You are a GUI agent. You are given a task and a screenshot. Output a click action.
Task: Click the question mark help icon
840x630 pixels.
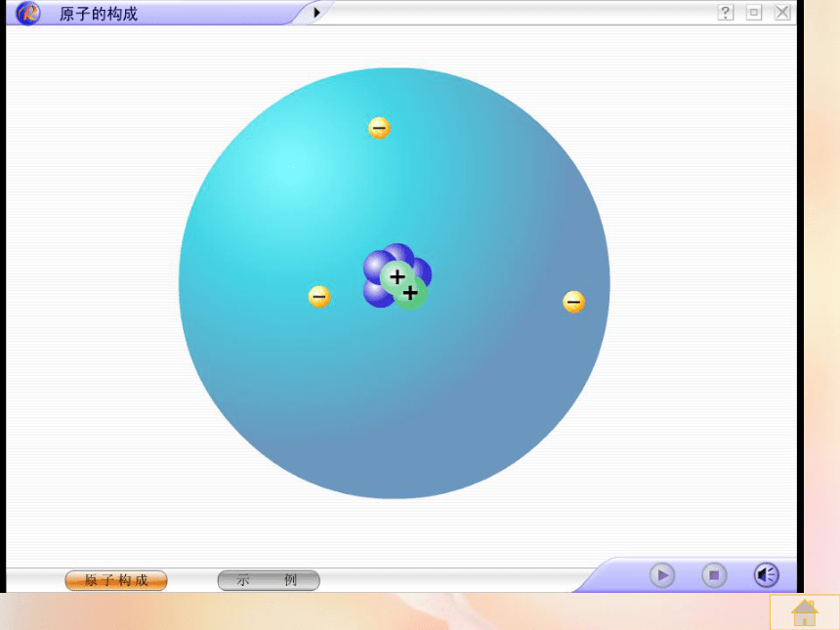[x=726, y=13]
